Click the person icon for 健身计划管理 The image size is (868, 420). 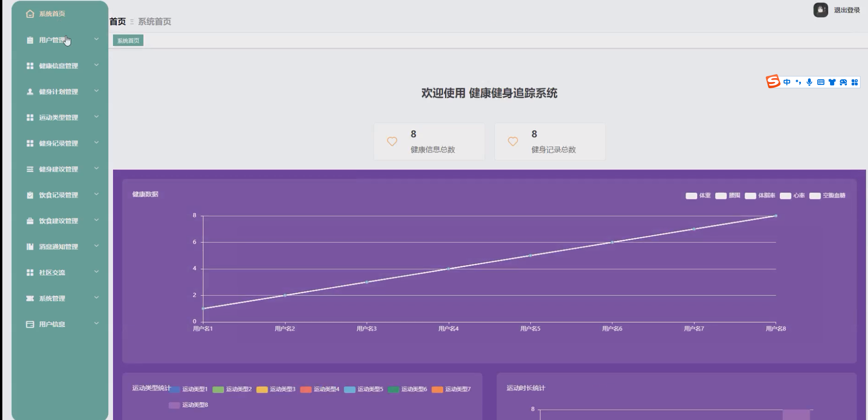pos(30,92)
